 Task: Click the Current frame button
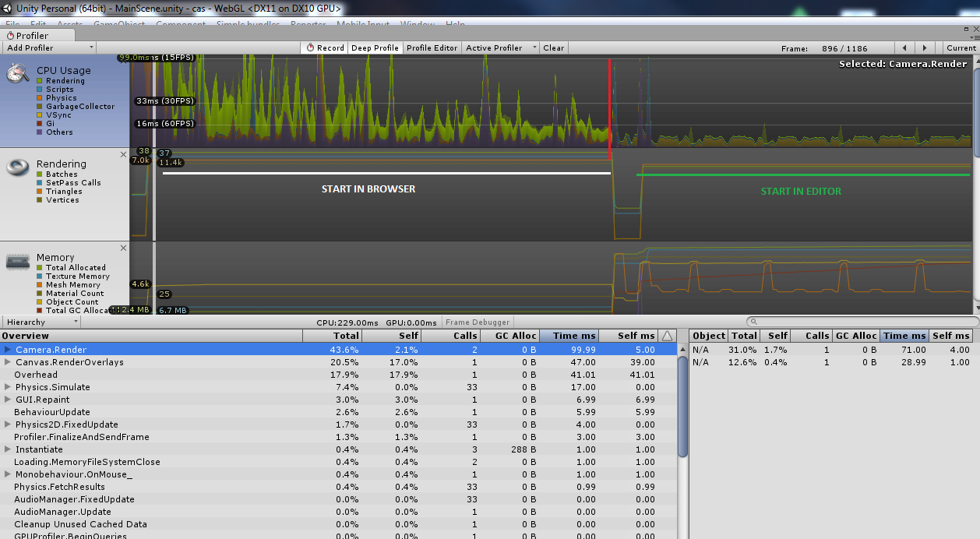[x=961, y=48]
